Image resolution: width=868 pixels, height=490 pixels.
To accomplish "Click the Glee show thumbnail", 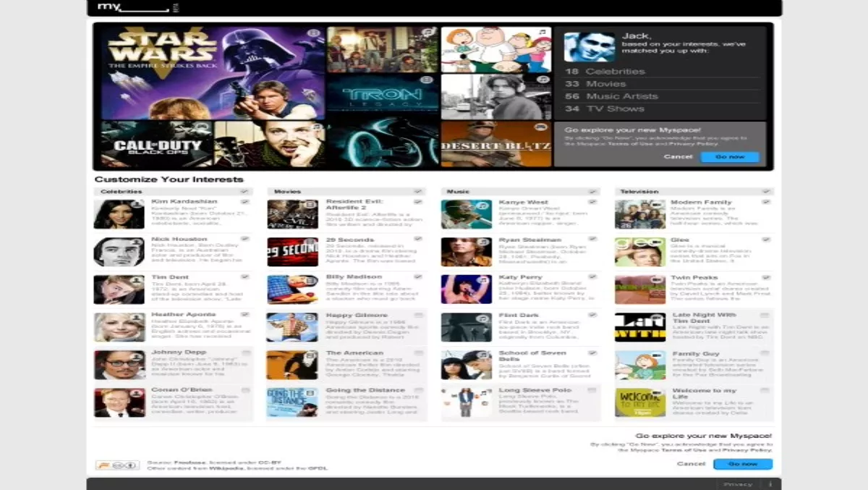I will pyautogui.click(x=640, y=252).
